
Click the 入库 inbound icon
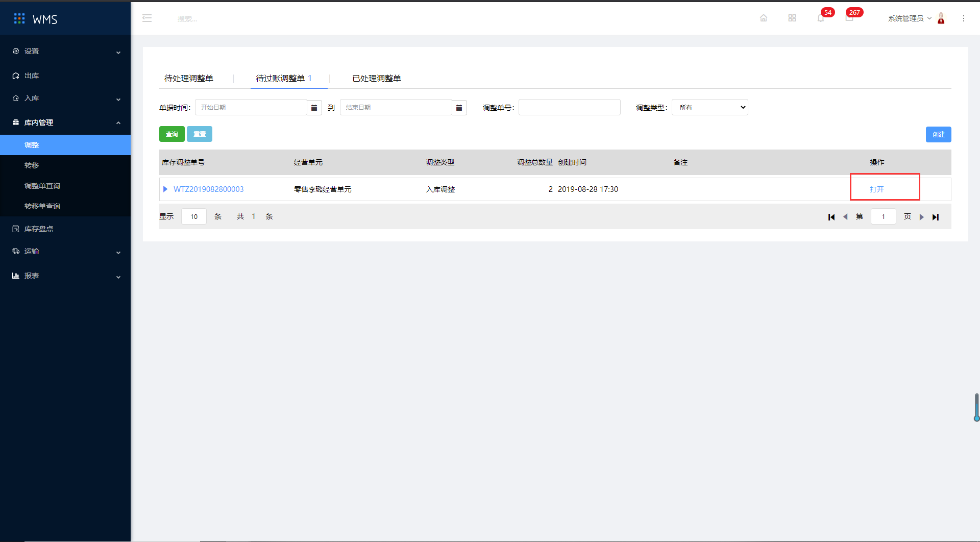[16, 98]
